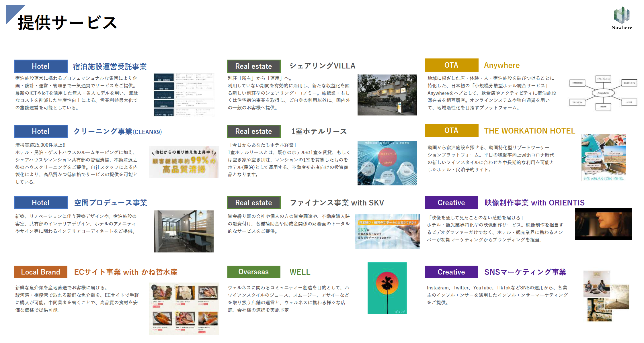Click the cleaning 99% banner image
Image resolution: width=644 pixels, height=343 pixels.
click(184, 162)
